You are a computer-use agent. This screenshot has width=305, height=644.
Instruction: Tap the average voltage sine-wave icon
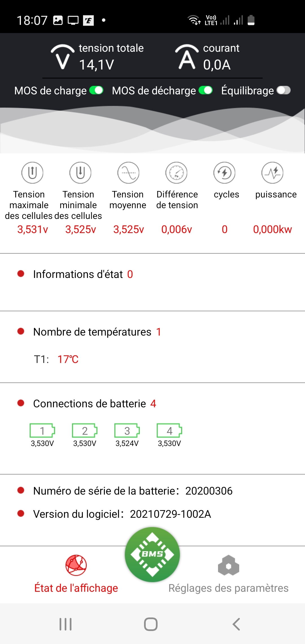pyautogui.click(x=128, y=173)
